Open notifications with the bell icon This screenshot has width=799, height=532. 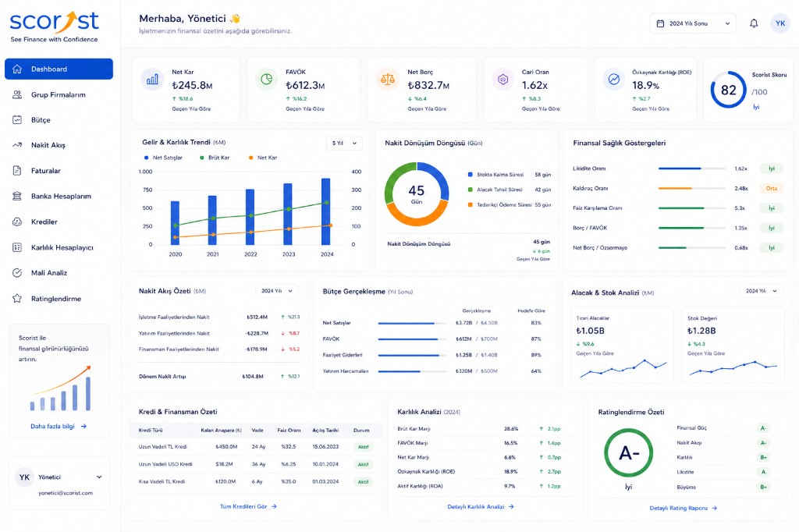click(x=754, y=23)
